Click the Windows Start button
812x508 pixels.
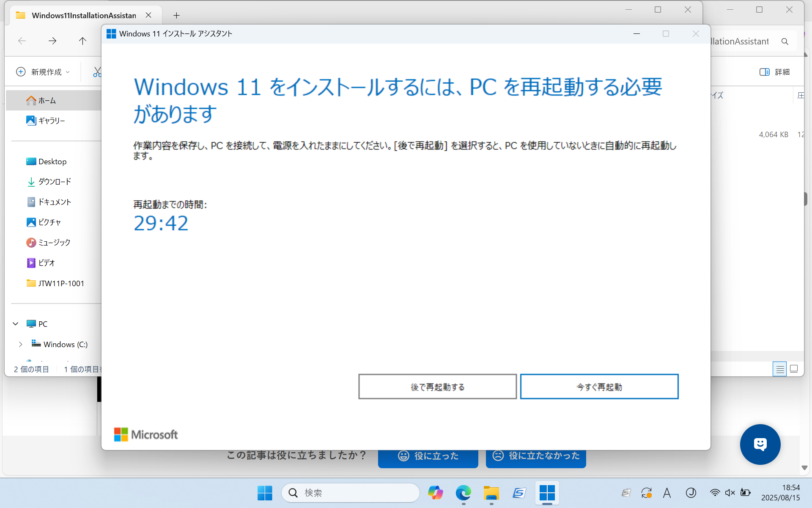[265, 493]
